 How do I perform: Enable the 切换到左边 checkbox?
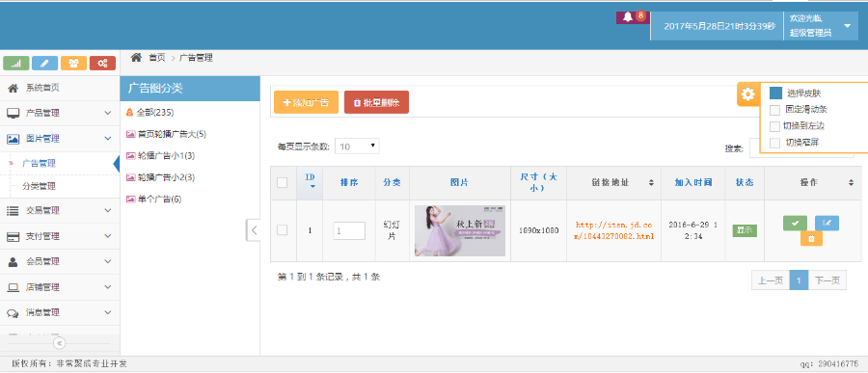click(775, 126)
